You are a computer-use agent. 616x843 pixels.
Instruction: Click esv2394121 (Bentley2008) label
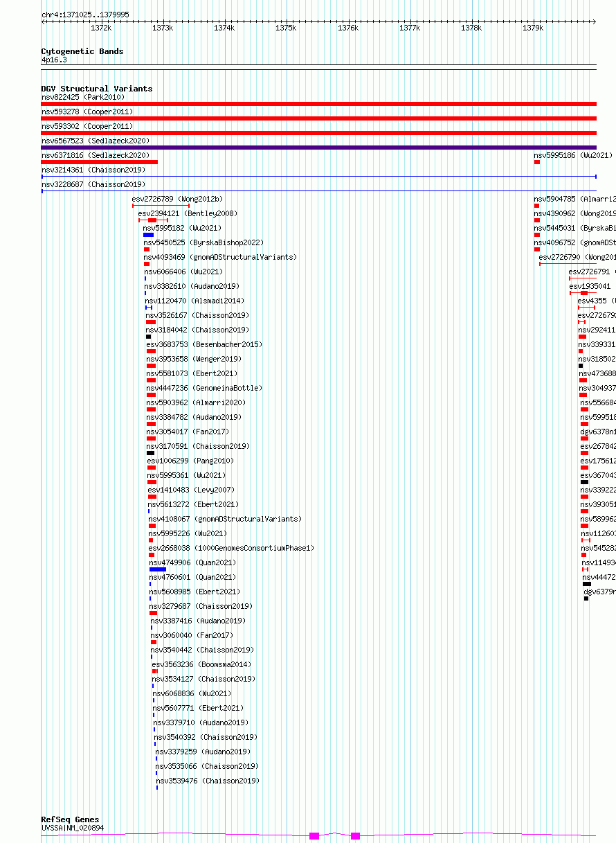pos(188,213)
